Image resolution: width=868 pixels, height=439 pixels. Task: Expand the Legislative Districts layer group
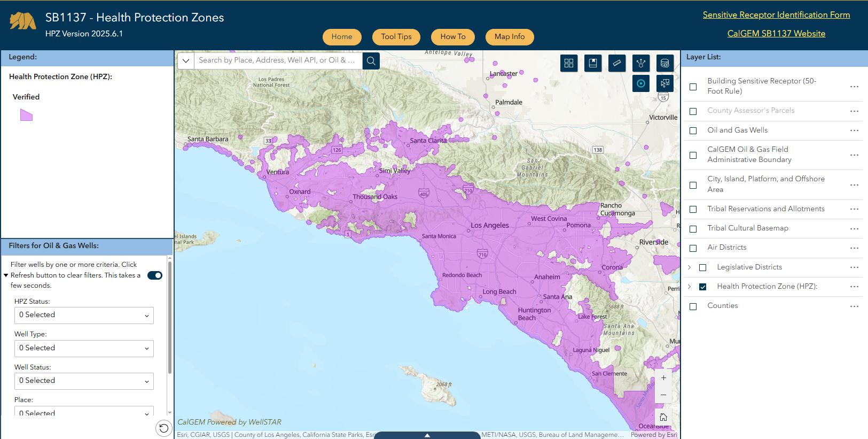[690, 267]
